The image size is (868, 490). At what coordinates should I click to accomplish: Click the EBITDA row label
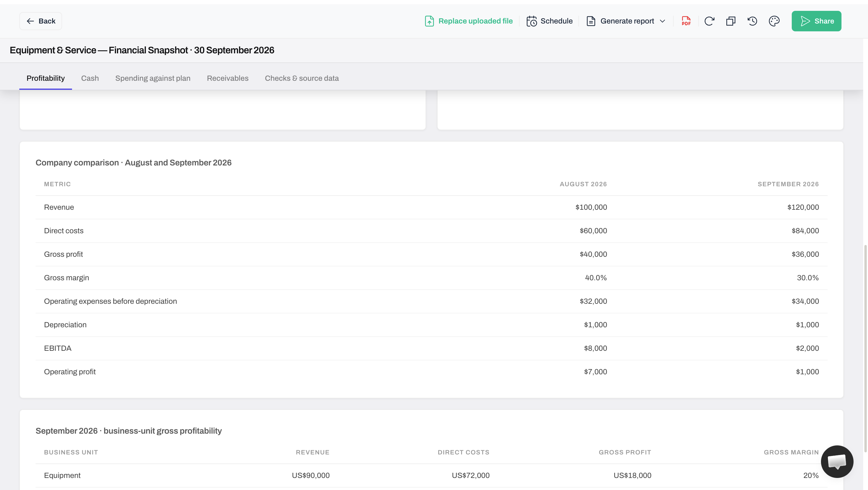[x=58, y=348]
